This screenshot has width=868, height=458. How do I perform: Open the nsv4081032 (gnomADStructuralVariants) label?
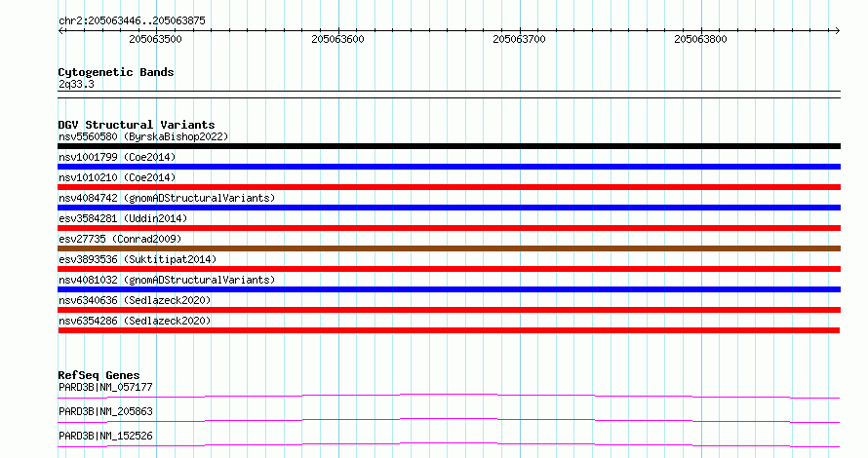tap(167, 280)
